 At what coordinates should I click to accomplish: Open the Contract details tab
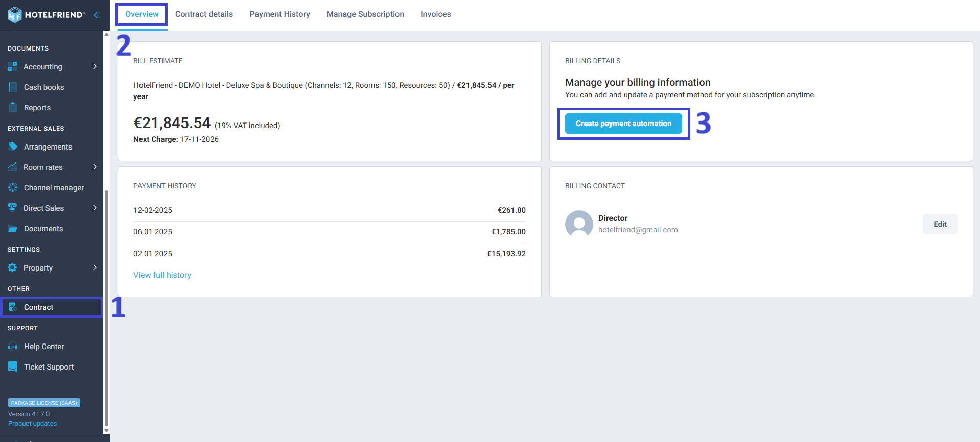click(204, 14)
